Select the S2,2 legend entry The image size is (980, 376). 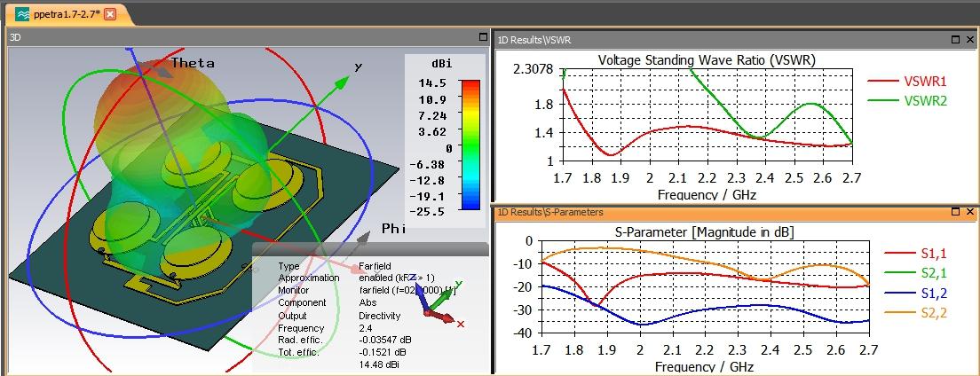point(915,312)
